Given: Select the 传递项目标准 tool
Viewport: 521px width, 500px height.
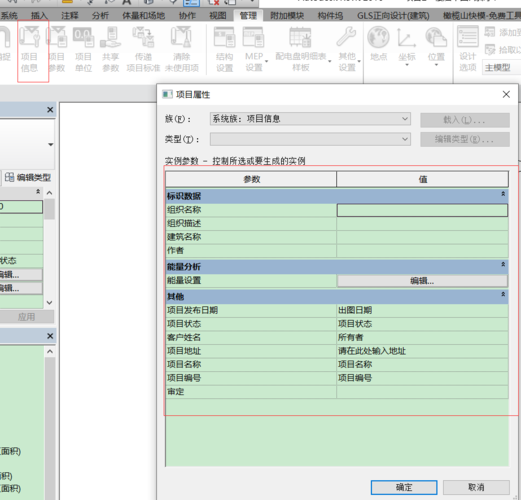Looking at the screenshot, I should pos(143,49).
